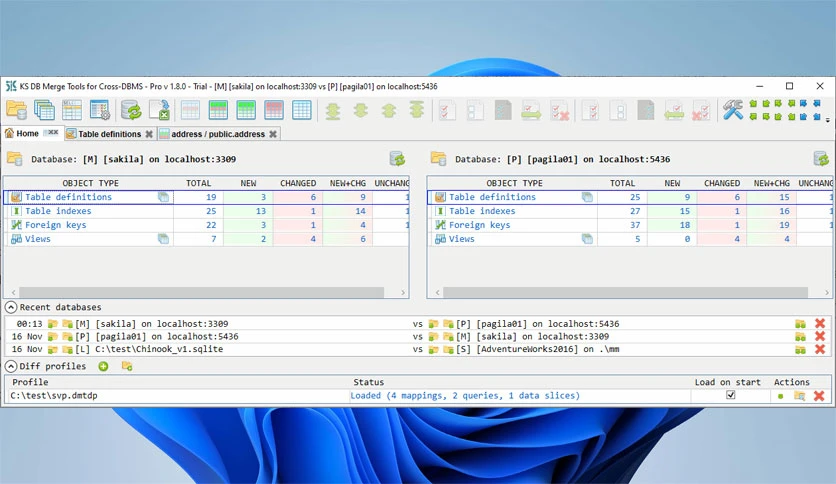Click the checklist with green right arrow icon
Screen dimensions: 836x484
point(531,110)
